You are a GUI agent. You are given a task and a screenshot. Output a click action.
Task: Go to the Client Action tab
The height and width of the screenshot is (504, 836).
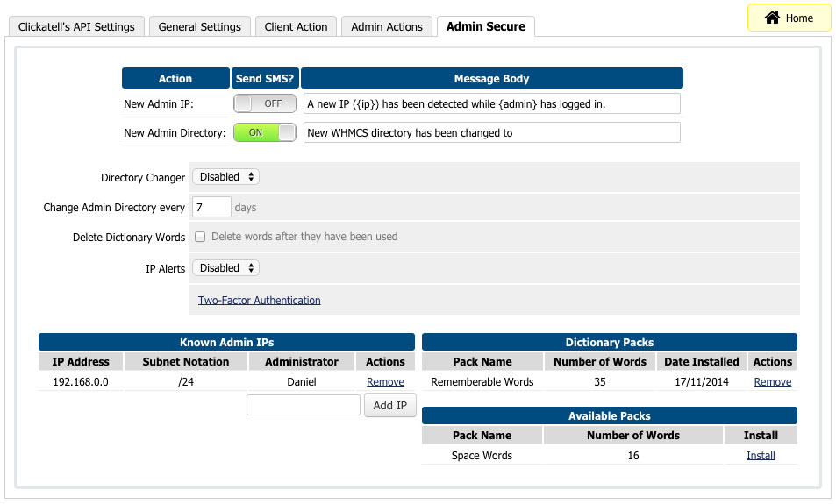[x=296, y=26]
